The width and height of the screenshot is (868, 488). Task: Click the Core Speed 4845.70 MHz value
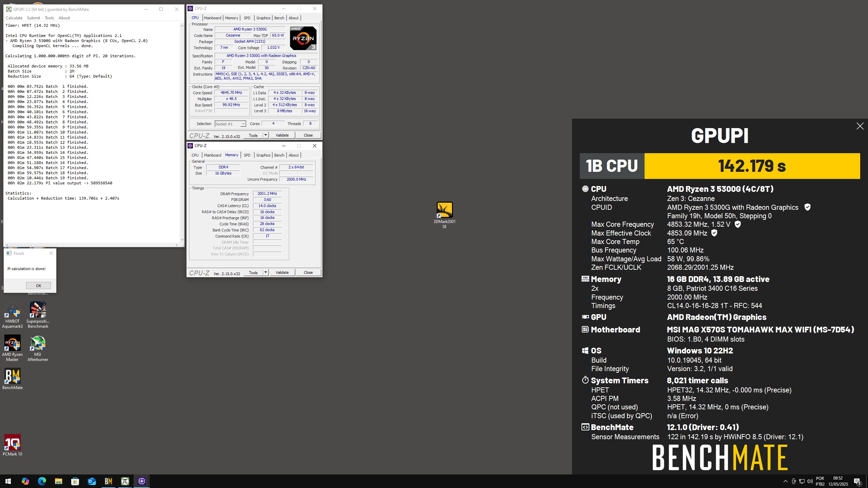[x=231, y=93]
